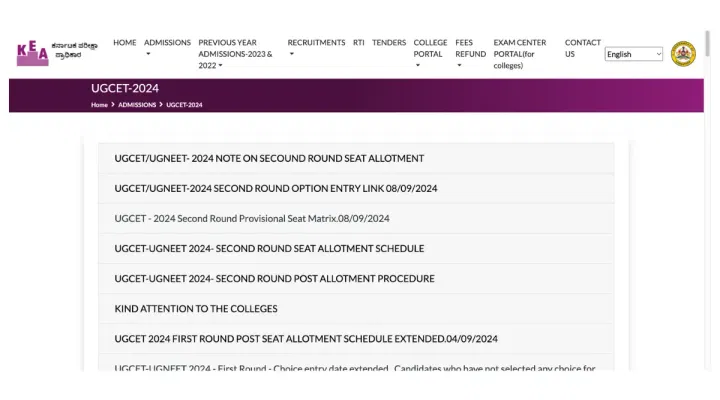Open the Fees Refund menu
Screen dimensions: 720x400
coord(470,54)
